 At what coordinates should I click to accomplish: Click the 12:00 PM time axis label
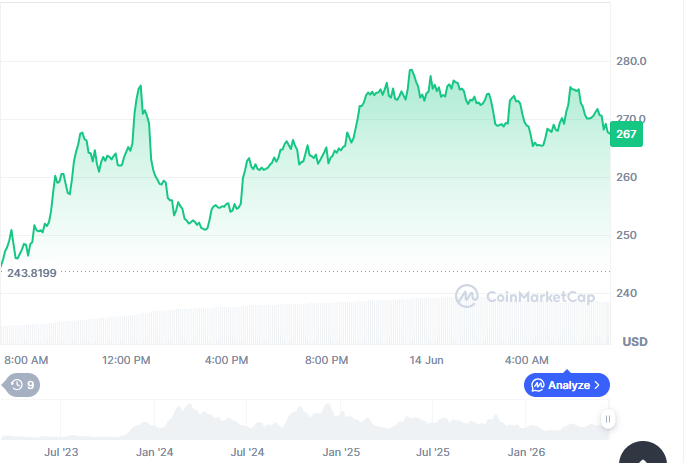click(x=126, y=360)
